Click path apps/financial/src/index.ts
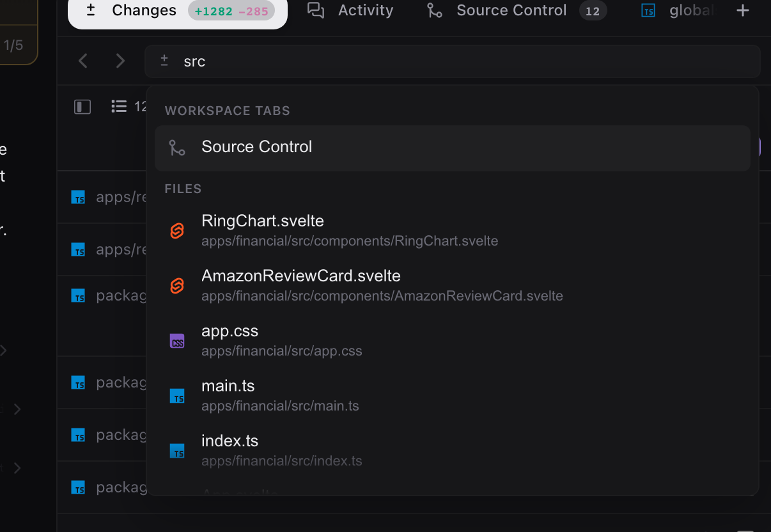 282,461
